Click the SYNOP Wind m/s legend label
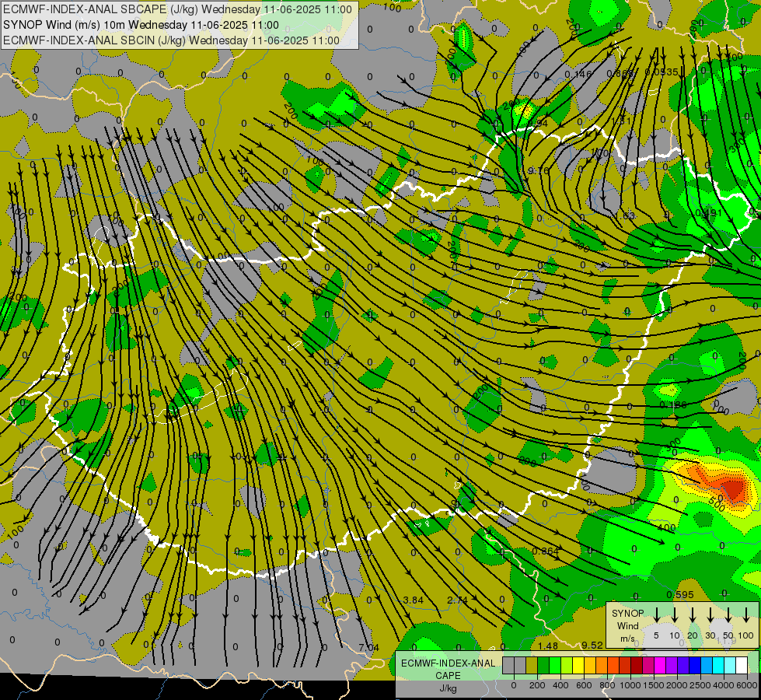Image resolution: width=761 pixels, height=700 pixels. (x=627, y=625)
